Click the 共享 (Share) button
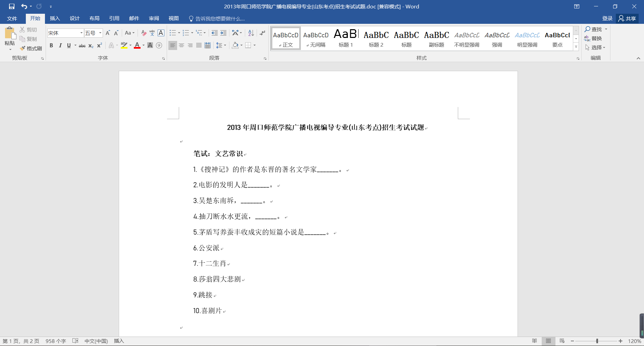The width and height of the screenshot is (644, 346). [627, 18]
